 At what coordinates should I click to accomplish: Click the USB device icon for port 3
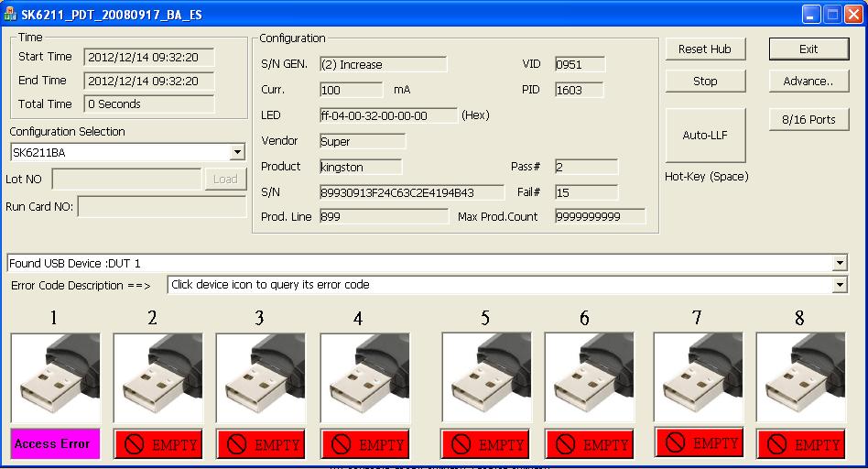tap(261, 378)
